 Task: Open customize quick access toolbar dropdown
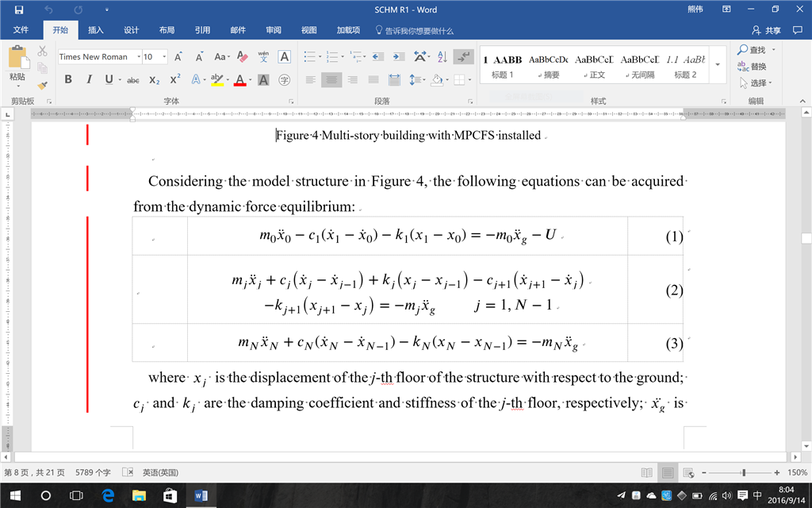107,10
